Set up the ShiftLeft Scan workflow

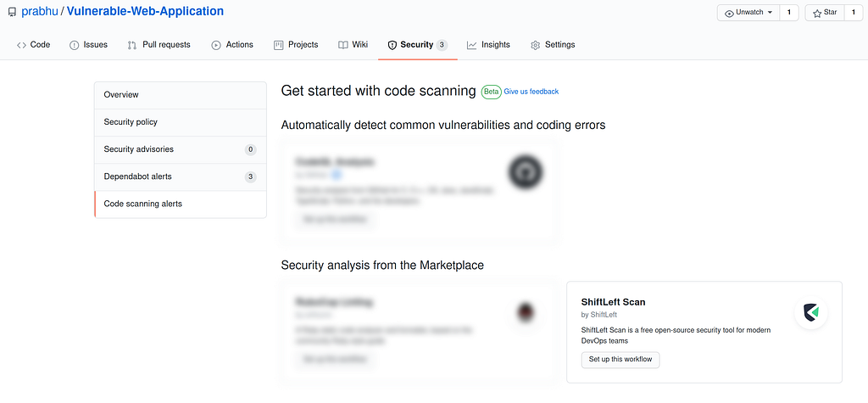(x=620, y=360)
